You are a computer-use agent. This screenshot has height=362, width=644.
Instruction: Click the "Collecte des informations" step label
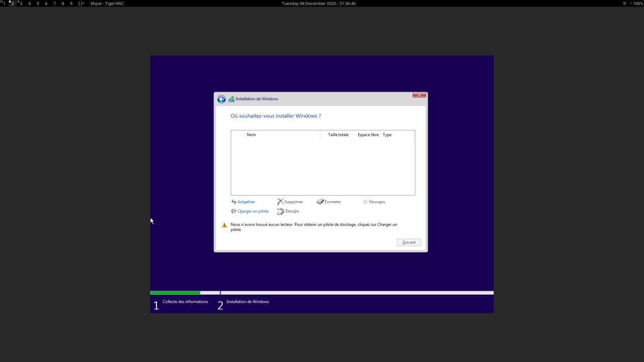(185, 302)
